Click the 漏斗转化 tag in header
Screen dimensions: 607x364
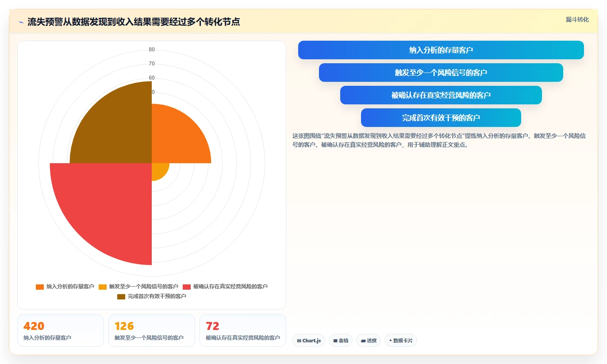point(577,20)
